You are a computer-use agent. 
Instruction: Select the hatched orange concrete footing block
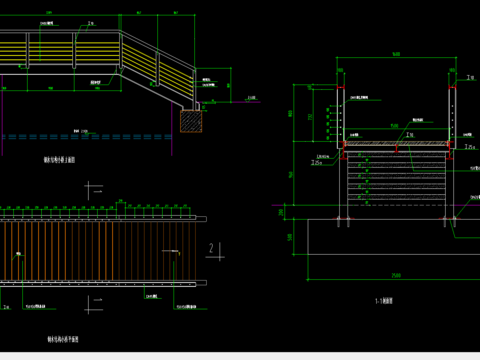[191, 121]
